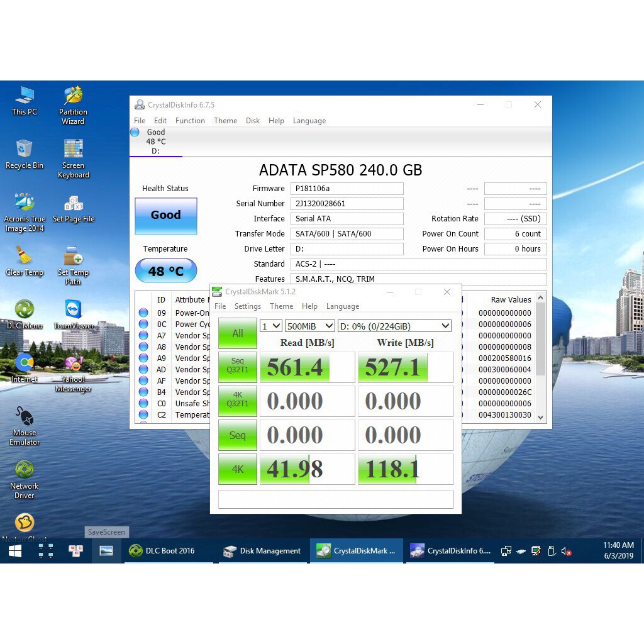Switch to Disk Management in taskbar
This screenshot has height=644, width=644.
(262, 551)
